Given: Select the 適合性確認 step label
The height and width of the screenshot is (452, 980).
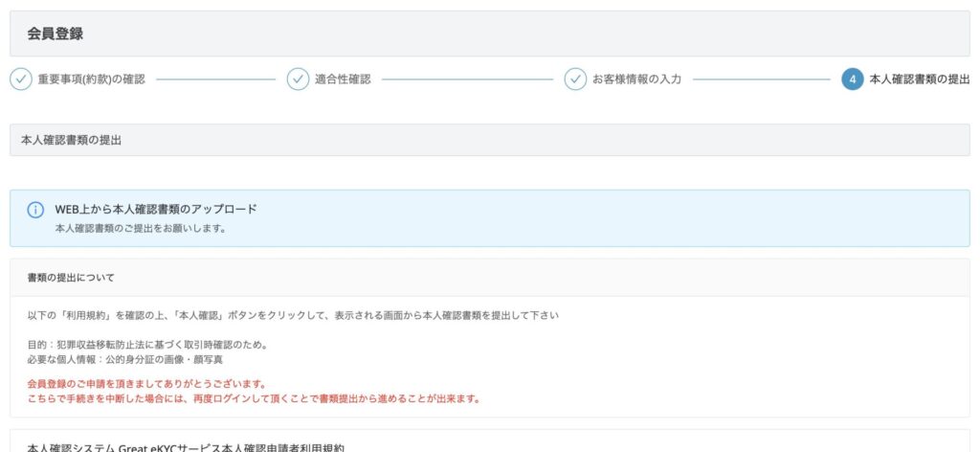Looking at the screenshot, I should click(x=343, y=79).
